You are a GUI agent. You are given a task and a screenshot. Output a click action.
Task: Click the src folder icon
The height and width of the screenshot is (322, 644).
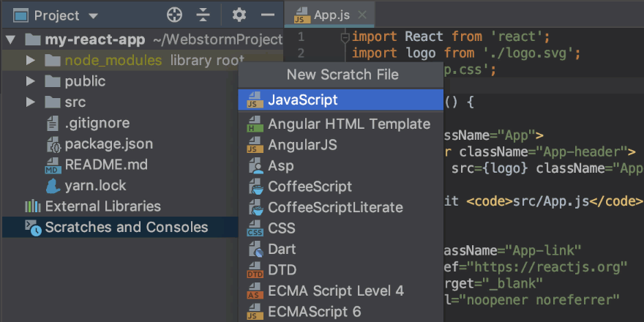pyautogui.click(x=53, y=102)
